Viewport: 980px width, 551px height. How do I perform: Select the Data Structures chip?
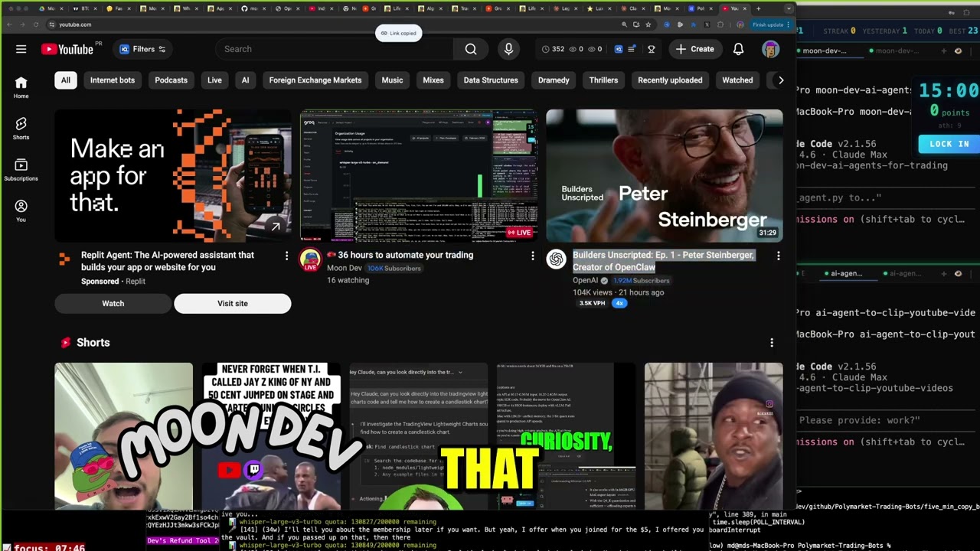coord(491,80)
